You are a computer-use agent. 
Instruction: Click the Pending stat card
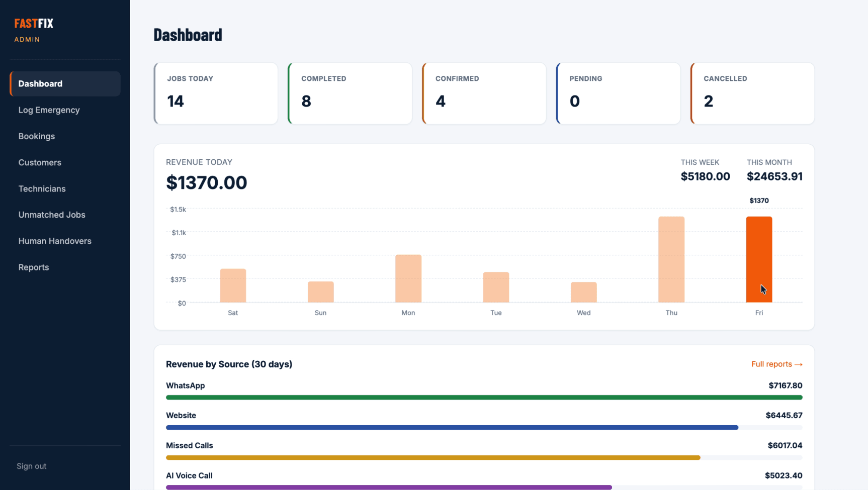coord(618,93)
